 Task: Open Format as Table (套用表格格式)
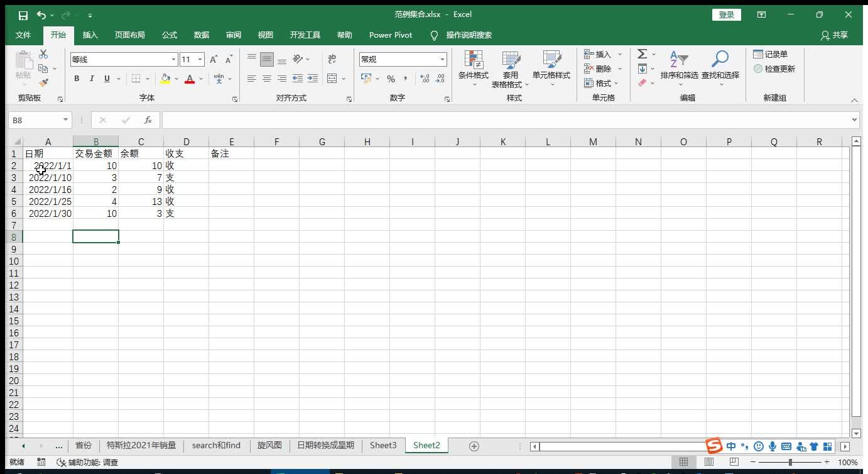tap(509, 69)
